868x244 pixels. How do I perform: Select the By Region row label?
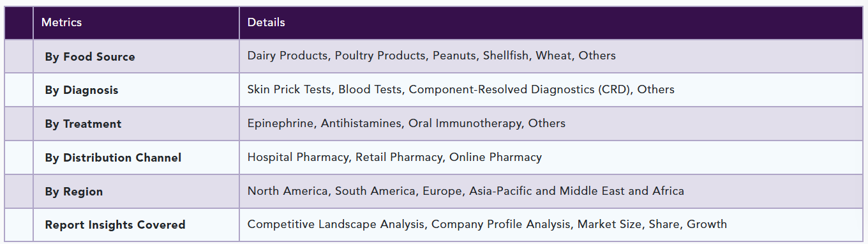(74, 192)
